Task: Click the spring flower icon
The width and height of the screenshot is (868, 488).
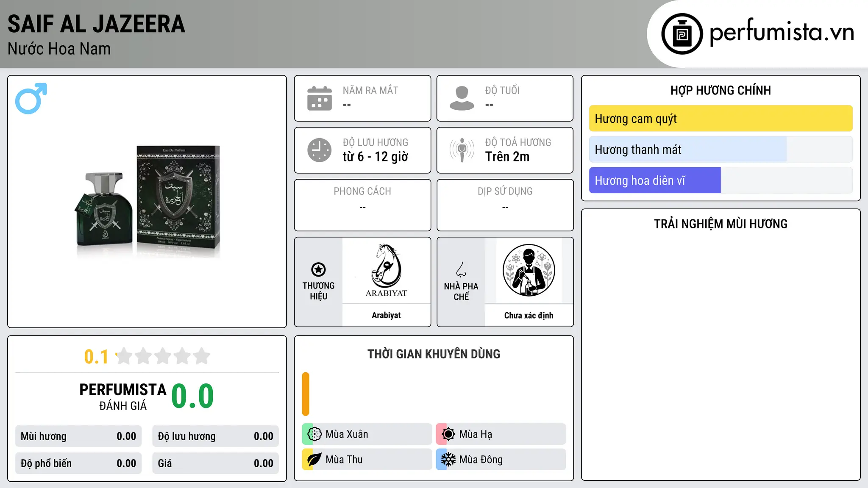Action: (x=314, y=434)
